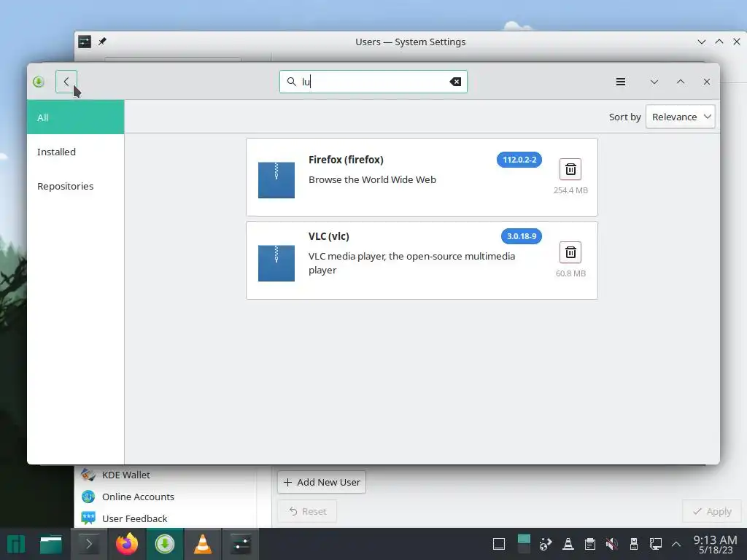The height and width of the screenshot is (560, 747).
Task: Click the Firefox package archive icon
Action: click(x=276, y=180)
